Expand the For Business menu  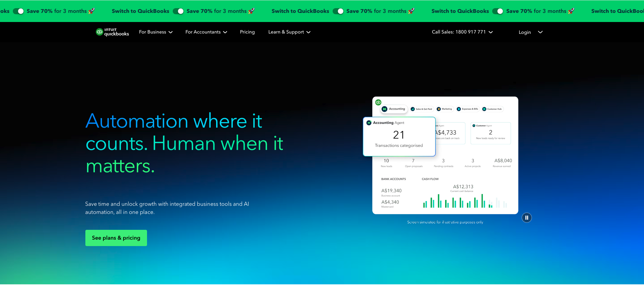[156, 32]
